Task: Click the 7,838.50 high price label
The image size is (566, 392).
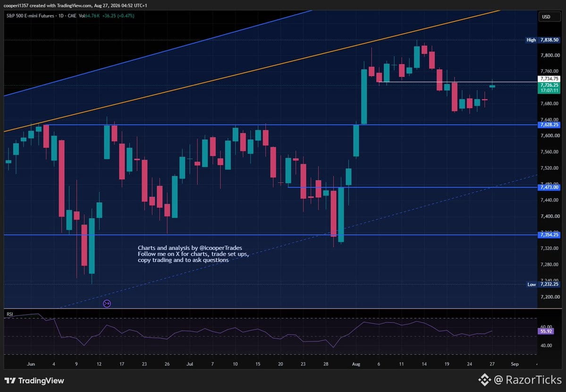Action: (x=549, y=40)
